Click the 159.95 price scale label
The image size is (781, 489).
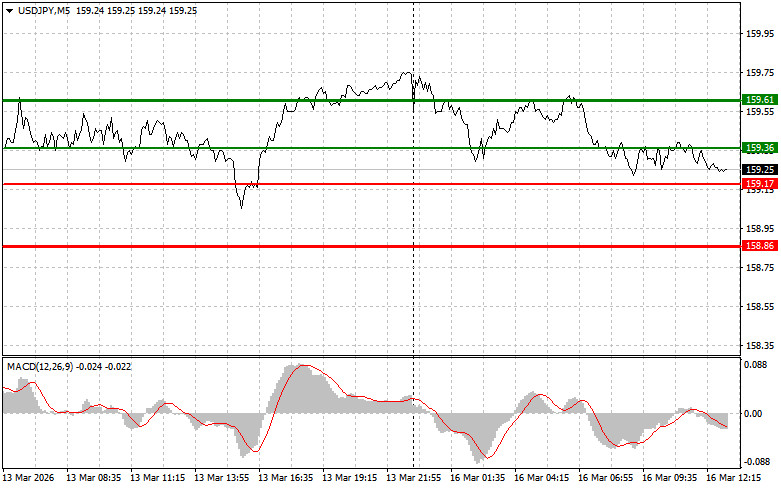[760, 34]
